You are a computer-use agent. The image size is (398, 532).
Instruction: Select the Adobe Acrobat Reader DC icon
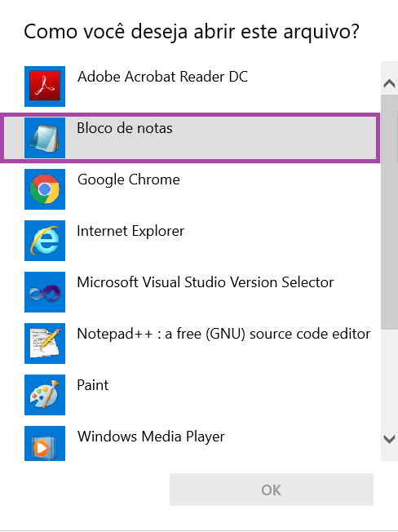click(x=45, y=86)
